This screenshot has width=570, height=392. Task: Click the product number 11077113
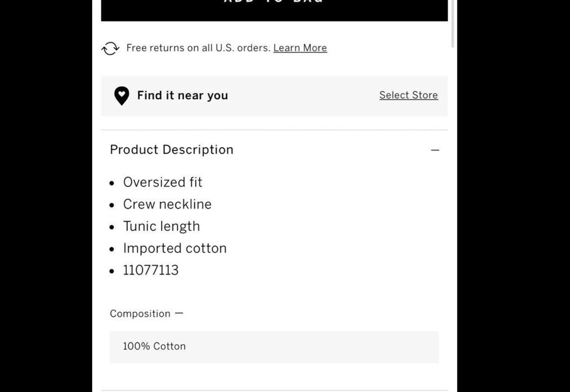tap(151, 270)
